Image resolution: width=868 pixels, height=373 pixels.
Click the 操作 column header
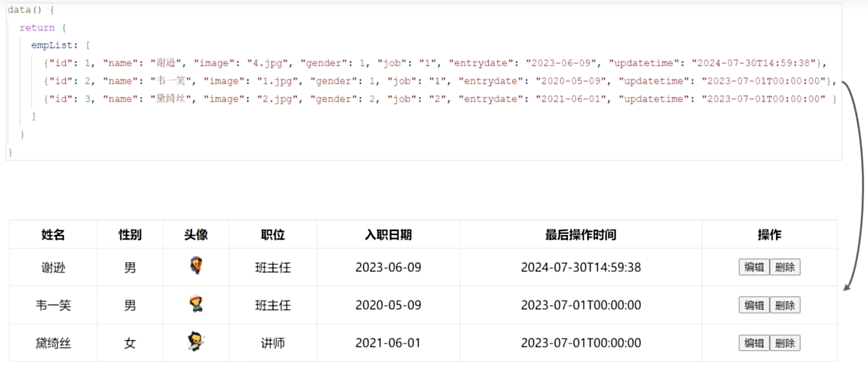769,234
